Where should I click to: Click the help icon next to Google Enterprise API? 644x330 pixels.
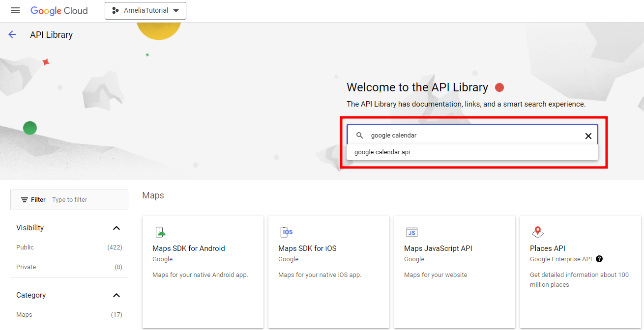[x=599, y=259]
